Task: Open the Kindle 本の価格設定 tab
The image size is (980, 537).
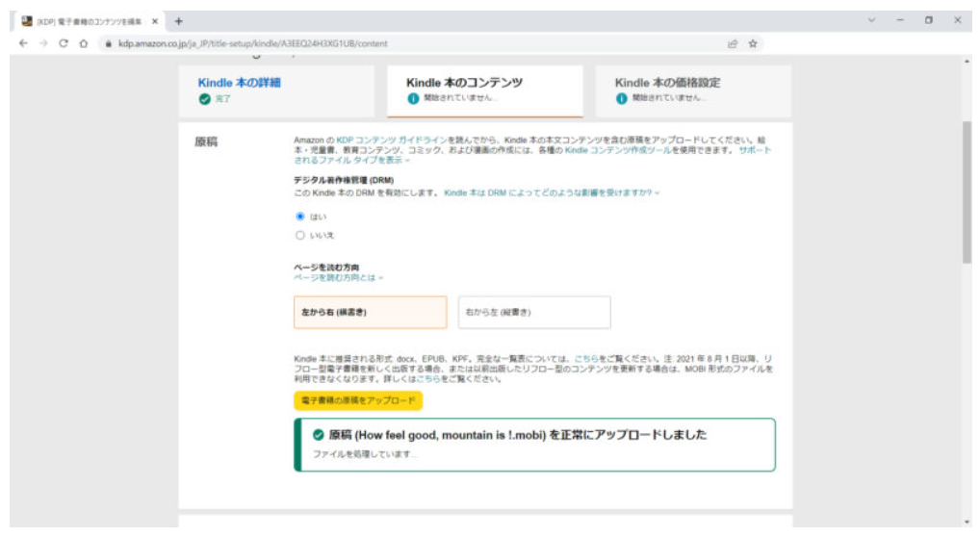Action: [x=693, y=90]
